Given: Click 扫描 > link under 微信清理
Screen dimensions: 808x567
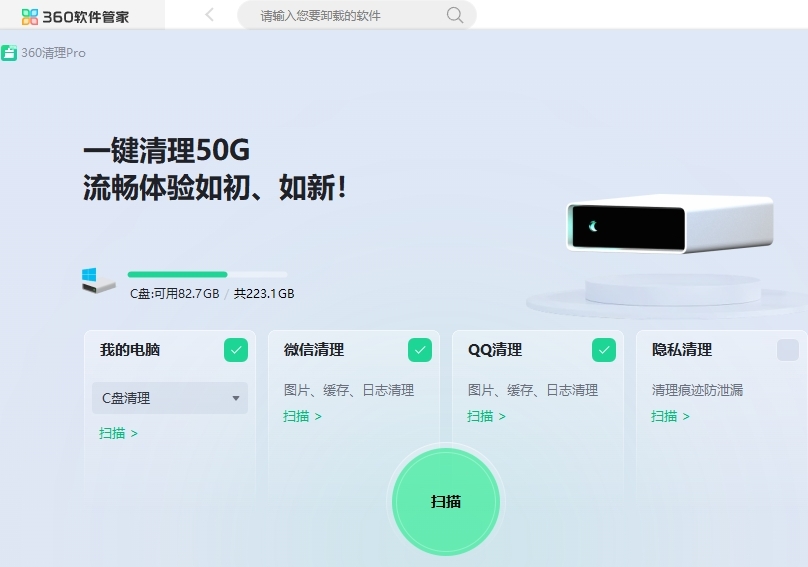Looking at the screenshot, I should point(302,416).
